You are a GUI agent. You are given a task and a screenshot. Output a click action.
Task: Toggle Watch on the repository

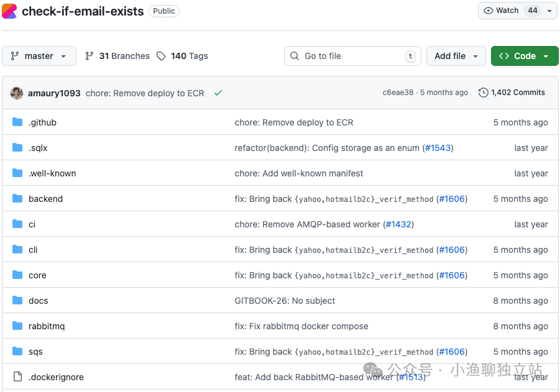click(x=502, y=11)
